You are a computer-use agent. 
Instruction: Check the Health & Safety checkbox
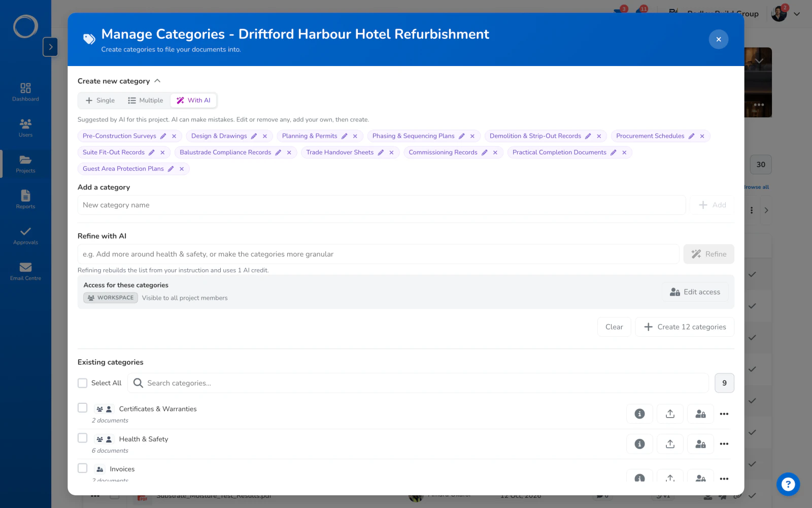coord(82,438)
